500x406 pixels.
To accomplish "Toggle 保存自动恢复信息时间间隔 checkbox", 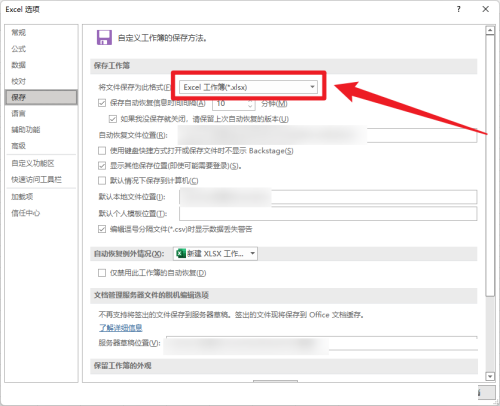I will pyautogui.click(x=102, y=103).
